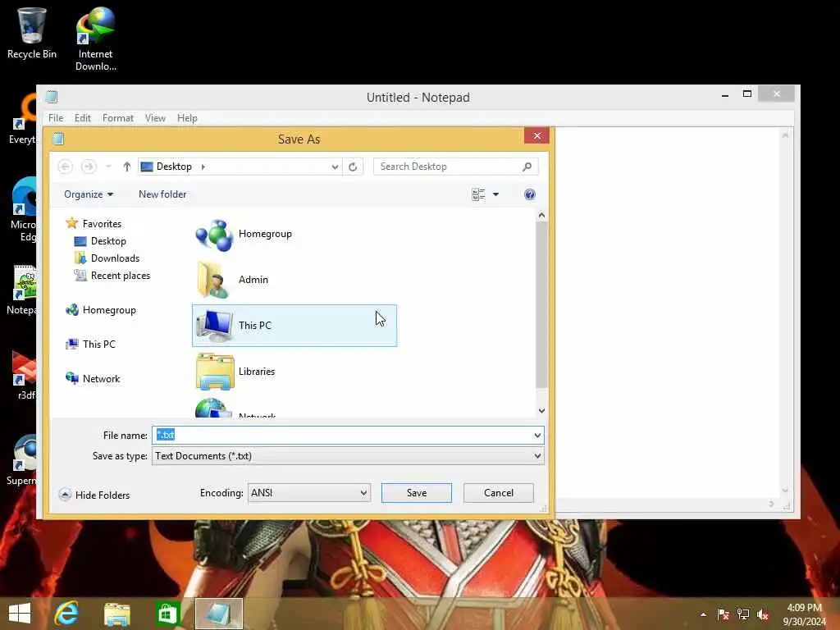Open Action Center flag tray icon
The image size is (840, 630).
[723, 614]
